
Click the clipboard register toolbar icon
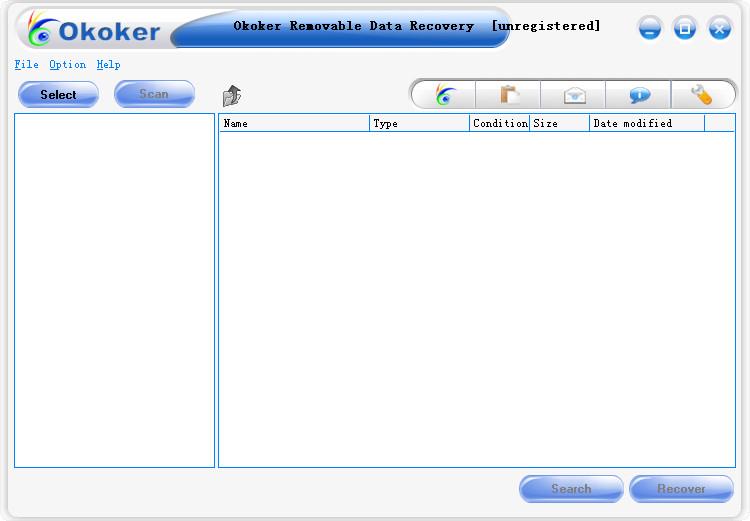[508, 94]
